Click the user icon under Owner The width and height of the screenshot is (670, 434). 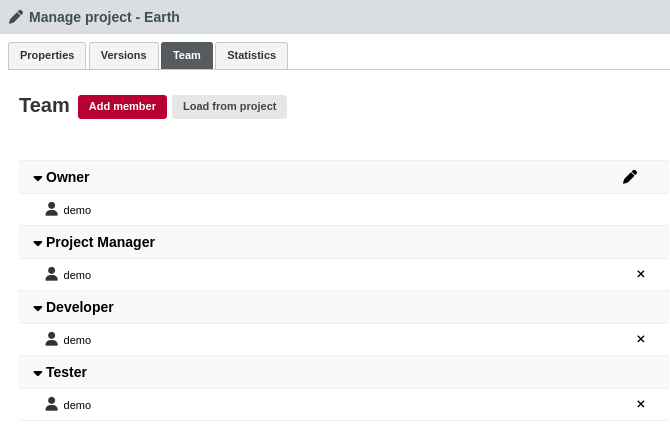pos(52,209)
